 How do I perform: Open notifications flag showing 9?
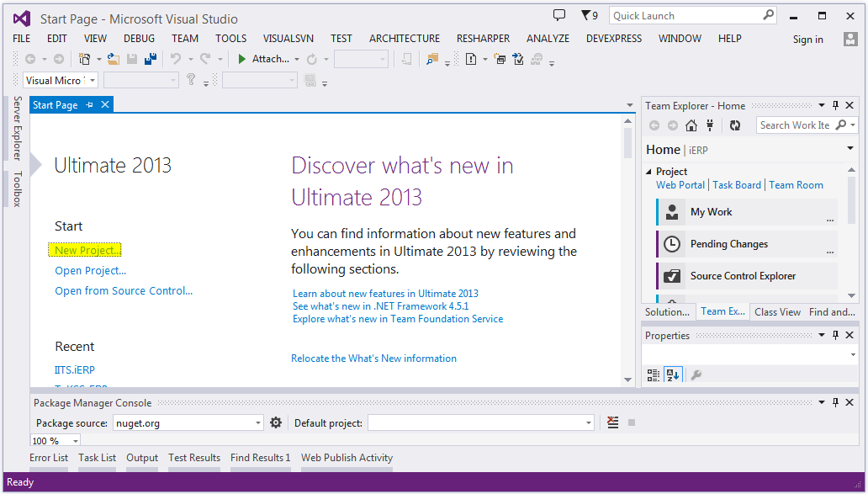(x=590, y=15)
